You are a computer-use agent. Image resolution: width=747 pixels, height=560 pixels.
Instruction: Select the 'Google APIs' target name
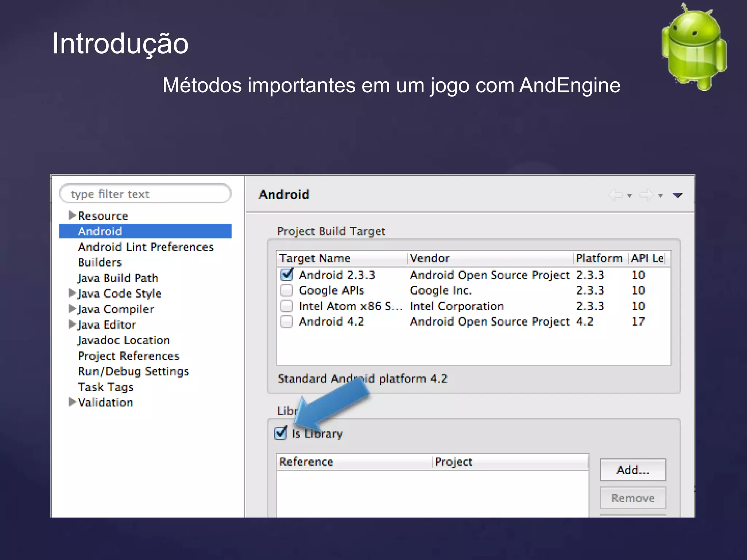pyautogui.click(x=332, y=291)
